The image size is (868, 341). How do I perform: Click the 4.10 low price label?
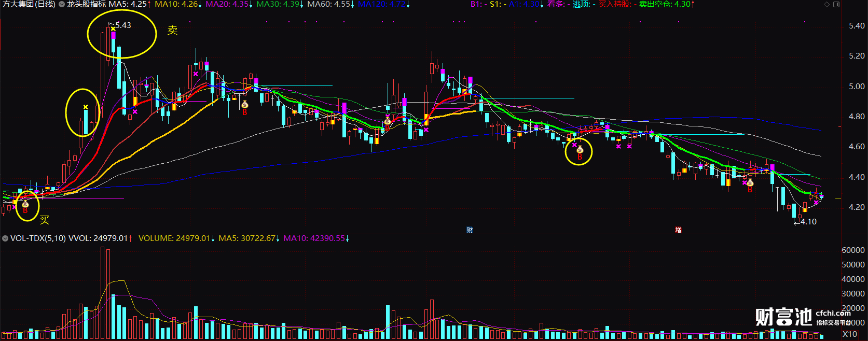[809, 222]
